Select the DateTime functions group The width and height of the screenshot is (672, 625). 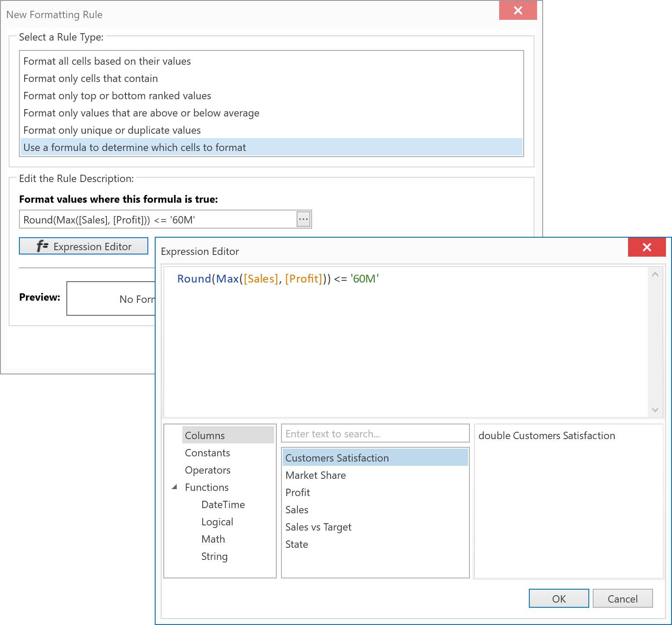(x=223, y=505)
